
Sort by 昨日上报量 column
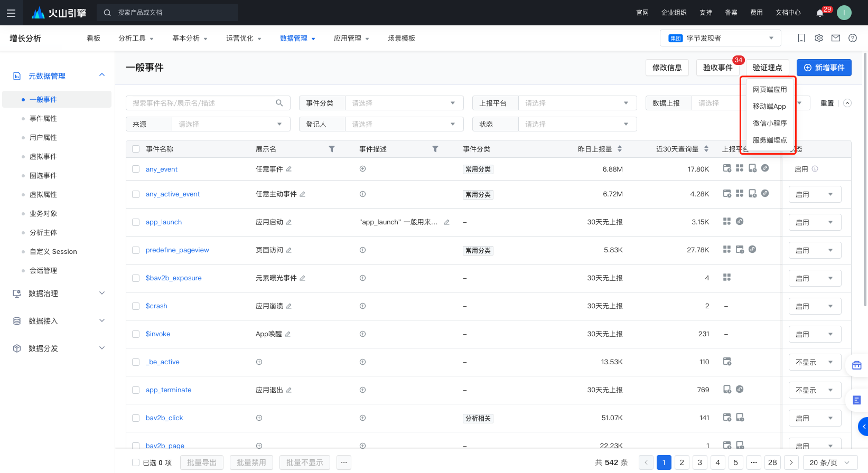620,149
